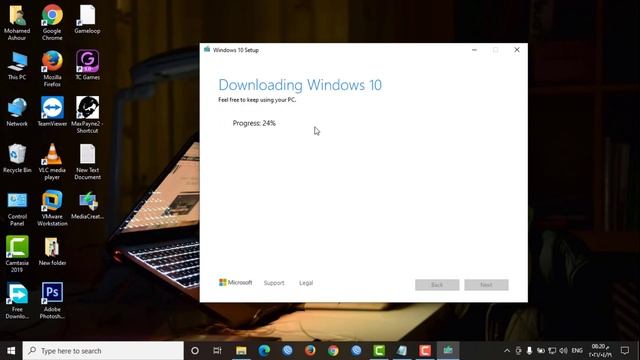Open File Explorer from taskbar
640x360 pixels.
click(x=241, y=351)
